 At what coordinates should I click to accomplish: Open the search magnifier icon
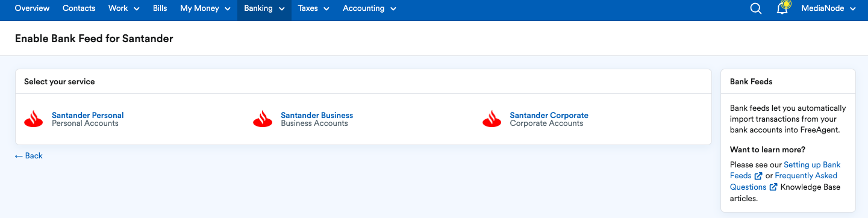coord(756,8)
